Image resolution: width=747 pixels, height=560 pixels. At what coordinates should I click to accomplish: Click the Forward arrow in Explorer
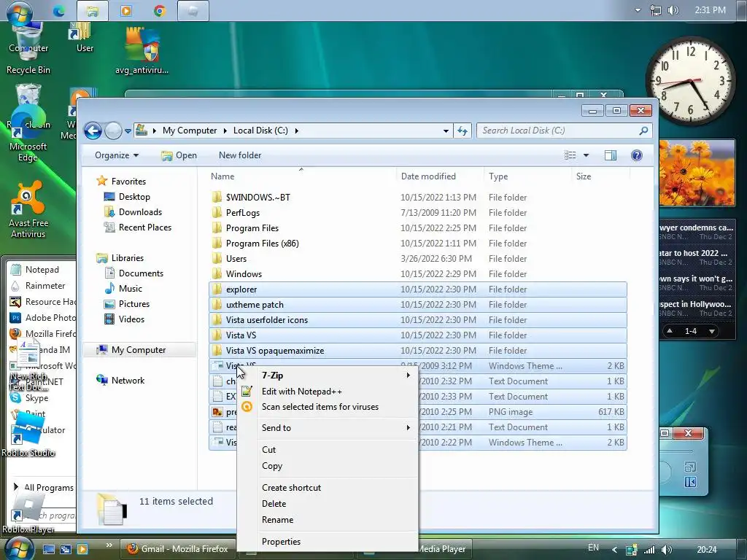113,131
